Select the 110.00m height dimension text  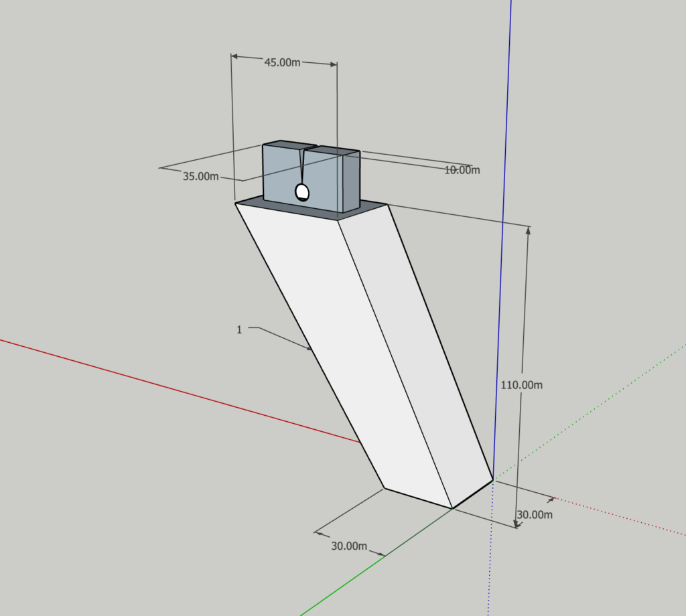click(x=521, y=385)
